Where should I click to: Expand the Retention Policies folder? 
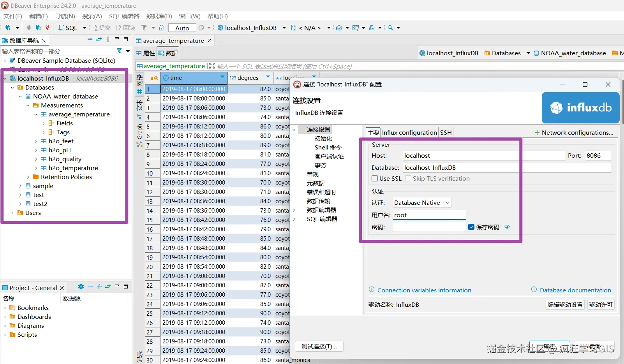[x=28, y=177]
